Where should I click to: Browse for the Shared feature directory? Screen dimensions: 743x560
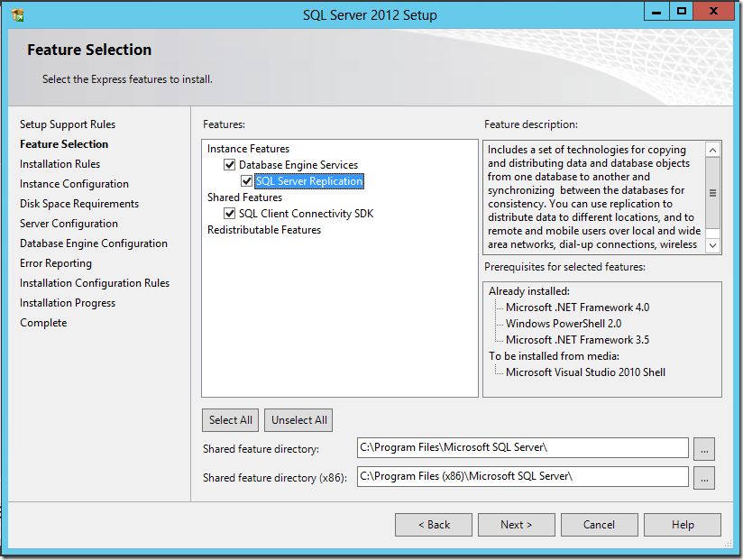click(x=704, y=449)
